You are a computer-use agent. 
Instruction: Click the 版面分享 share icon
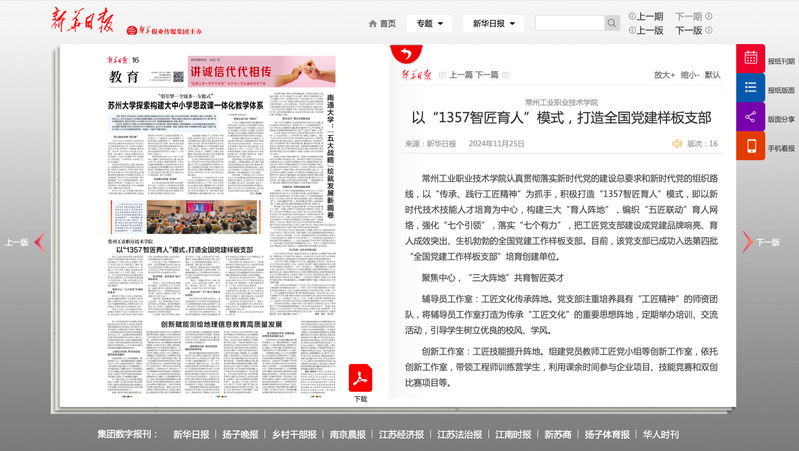point(751,117)
